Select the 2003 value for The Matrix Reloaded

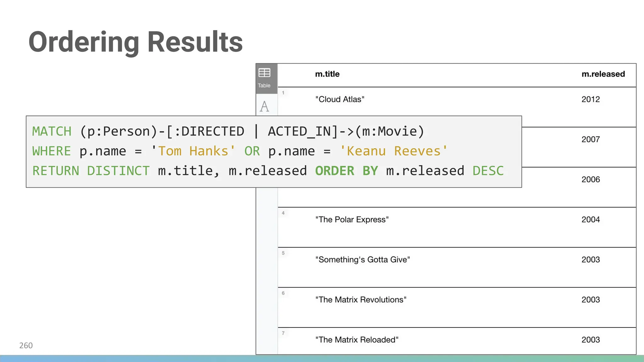[591, 340]
